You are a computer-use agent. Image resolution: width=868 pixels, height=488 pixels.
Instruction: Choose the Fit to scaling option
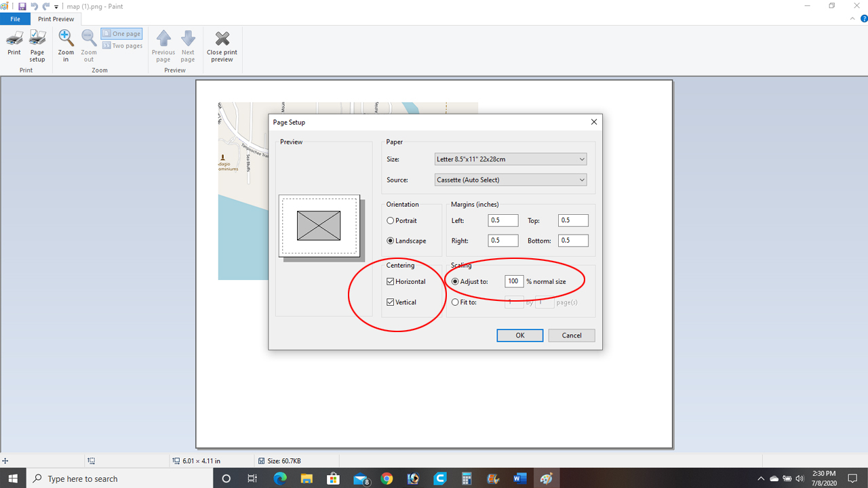pyautogui.click(x=464, y=302)
